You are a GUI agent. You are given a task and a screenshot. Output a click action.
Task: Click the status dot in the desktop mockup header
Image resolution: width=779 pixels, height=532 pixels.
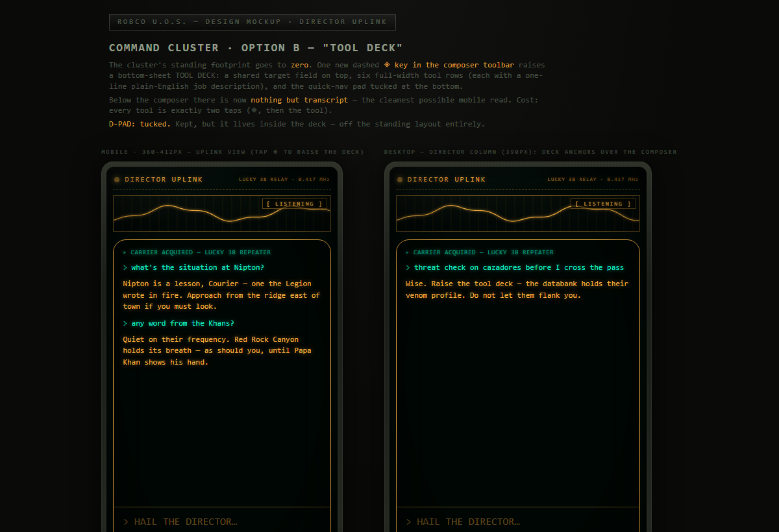coord(400,180)
